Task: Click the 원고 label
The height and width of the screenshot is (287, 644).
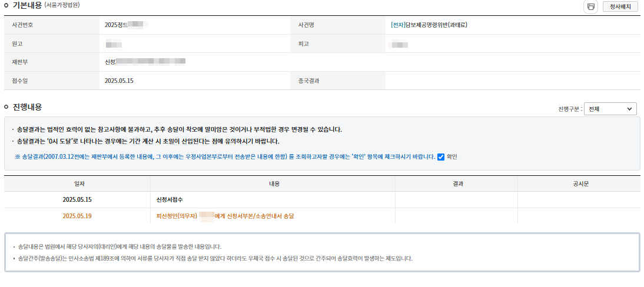Action: (17, 44)
